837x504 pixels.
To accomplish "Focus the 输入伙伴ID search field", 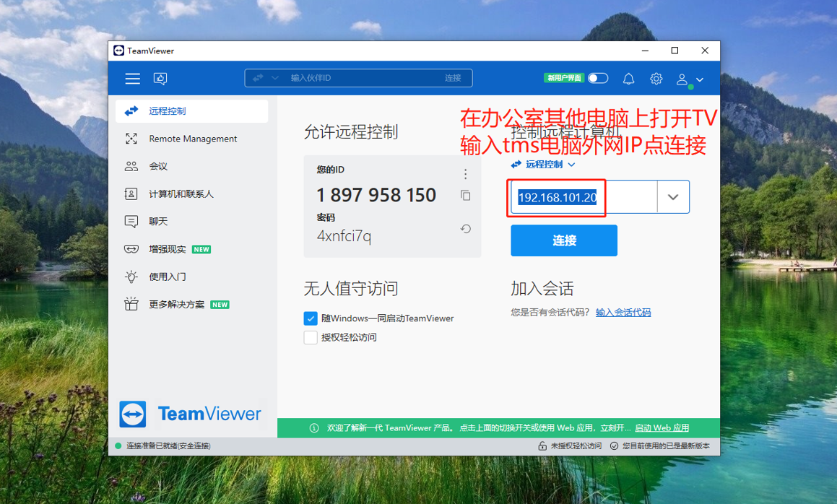I will tap(358, 78).
